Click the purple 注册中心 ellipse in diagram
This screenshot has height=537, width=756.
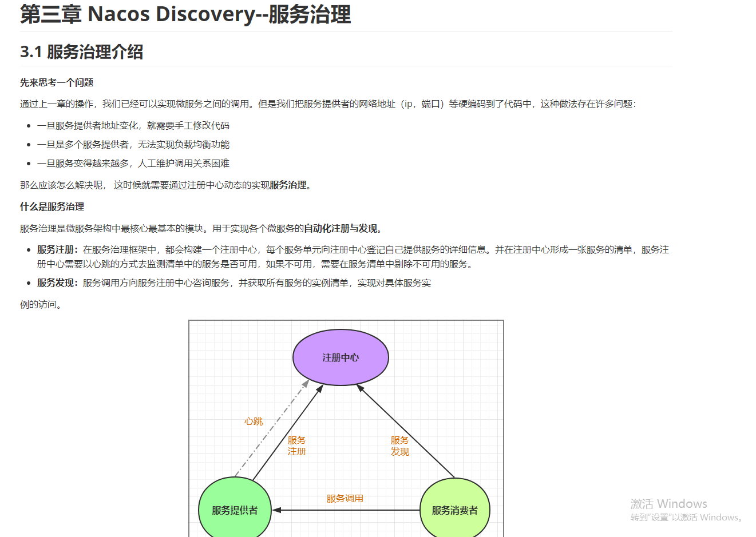[x=341, y=357]
